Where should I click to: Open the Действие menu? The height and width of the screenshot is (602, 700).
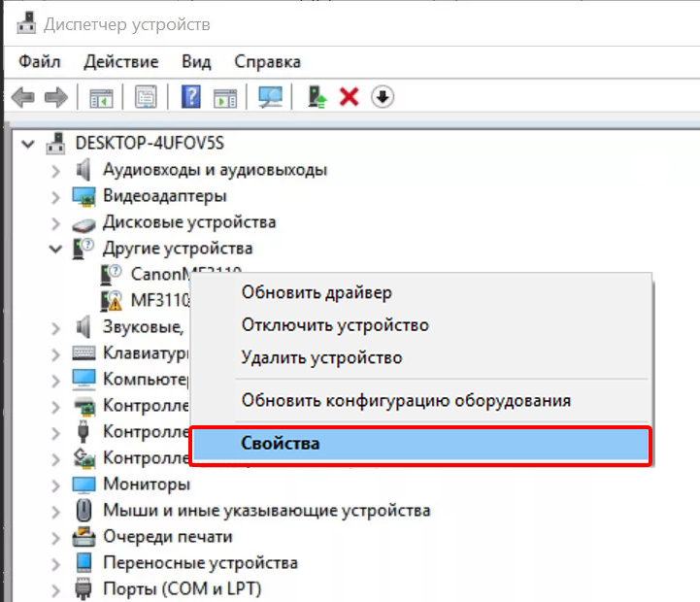click(x=120, y=61)
